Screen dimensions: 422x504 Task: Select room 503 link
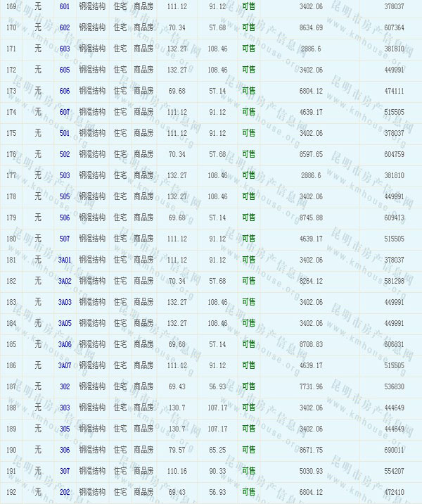(65, 175)
